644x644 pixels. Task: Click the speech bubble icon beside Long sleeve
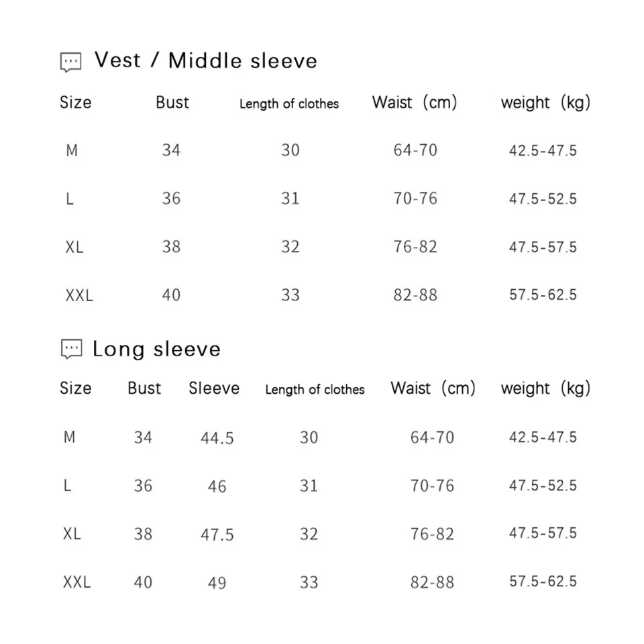tap(71, 350)
